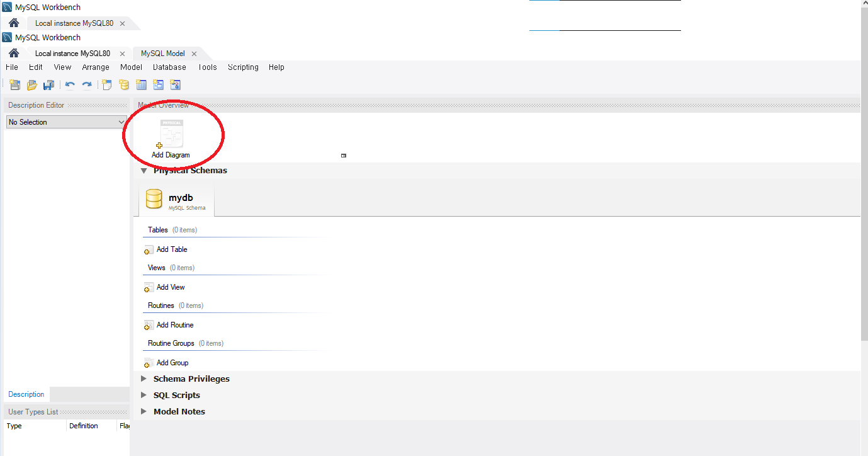Click the Open Model folder icon
Viewport: 868px width, 456px height.
pyautogui.click(x=31, y=84)
